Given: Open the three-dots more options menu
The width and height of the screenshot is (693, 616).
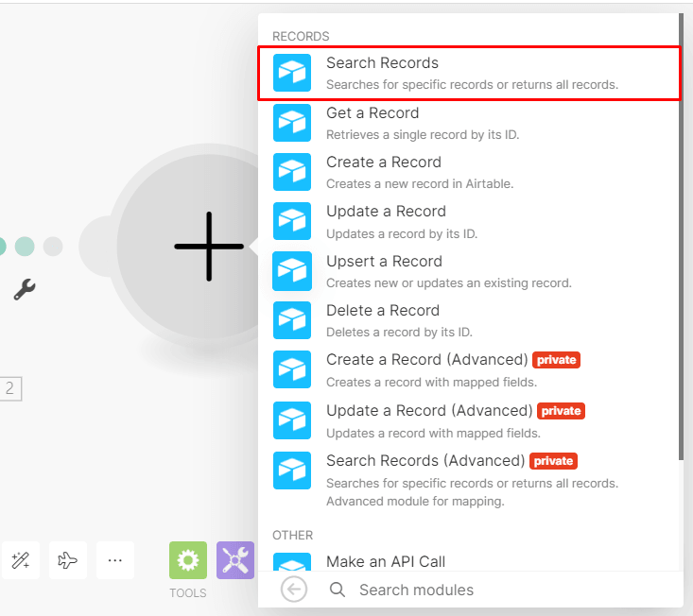Looking at the screenshot, I should [x=115, y=560].
